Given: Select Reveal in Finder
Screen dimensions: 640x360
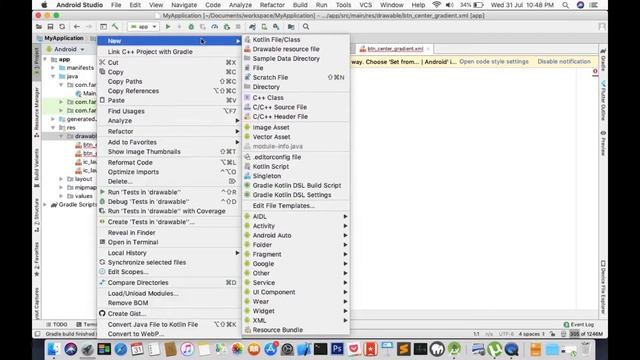Looking at the screenshot, I should pyautogui.click(x=169, y=233).
